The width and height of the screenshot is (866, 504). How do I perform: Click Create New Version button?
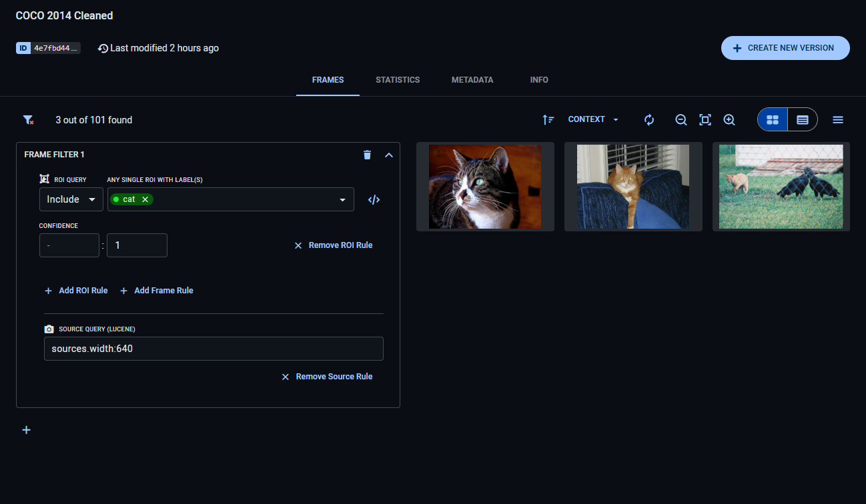tap(785, 48)
